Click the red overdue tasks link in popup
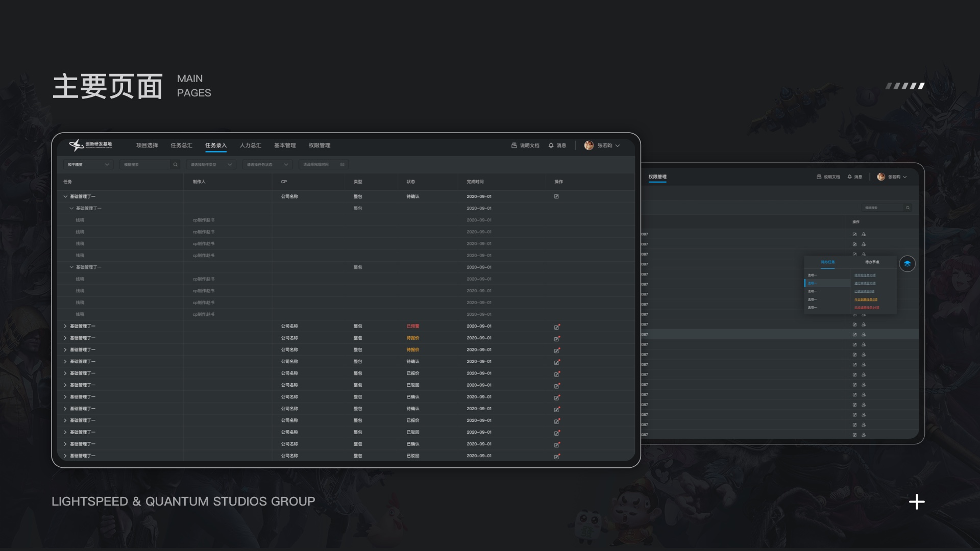 click(x=866, y=308)
